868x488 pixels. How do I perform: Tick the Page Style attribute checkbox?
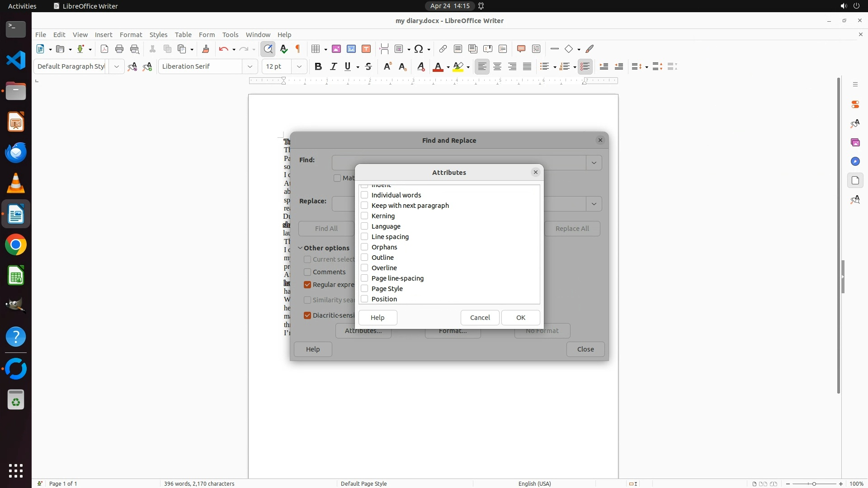point(364,288)
